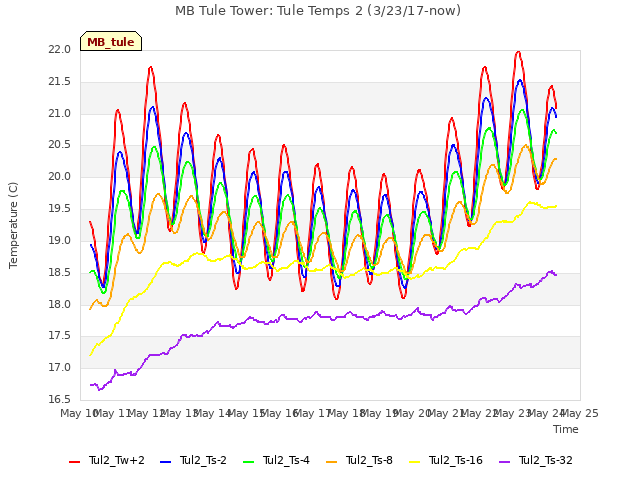Click the 20.5 y-axis tick label
The image size is (640, 480).
tap(60, 145)
